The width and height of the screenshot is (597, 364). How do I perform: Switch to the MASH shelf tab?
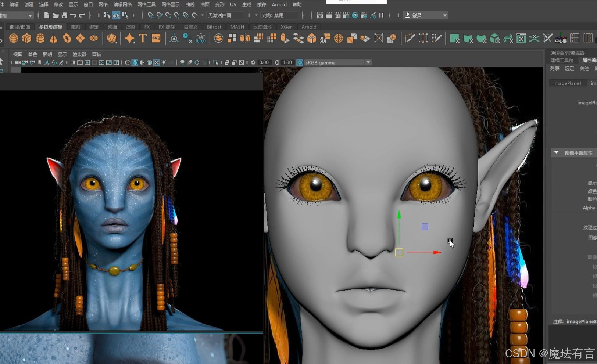(237, 27)
